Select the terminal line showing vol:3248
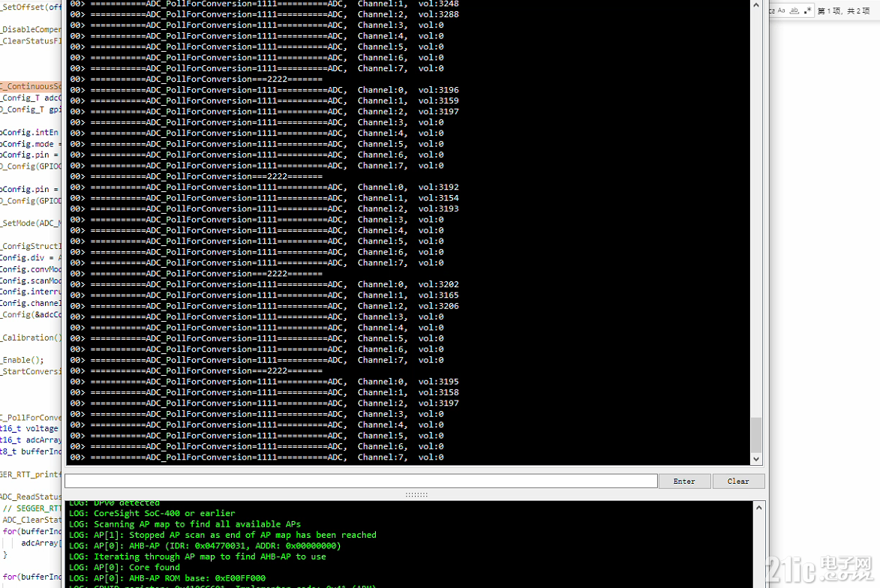Screen dimensions: 880x588 (264, 4)
